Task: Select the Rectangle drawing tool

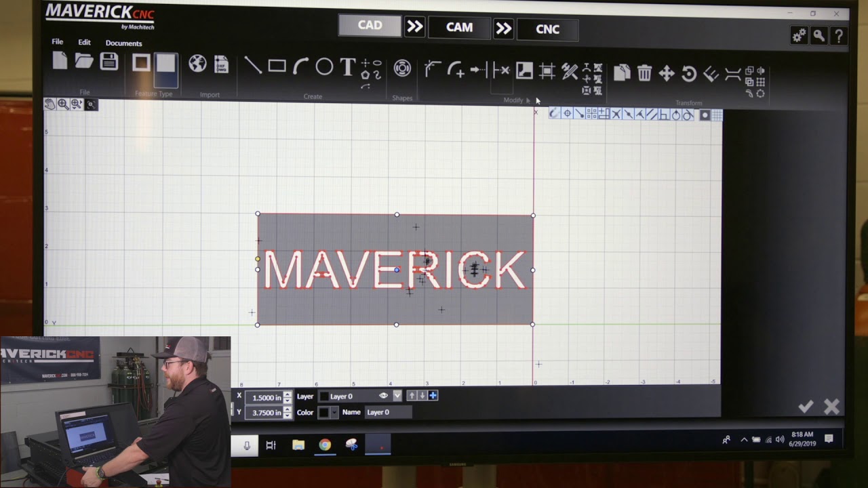Action: click(277, 66)
